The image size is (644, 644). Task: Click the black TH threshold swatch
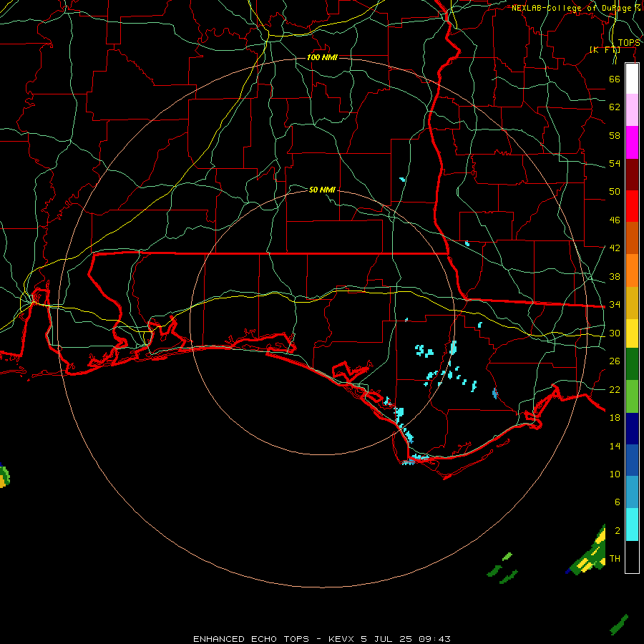pos(632,557)
